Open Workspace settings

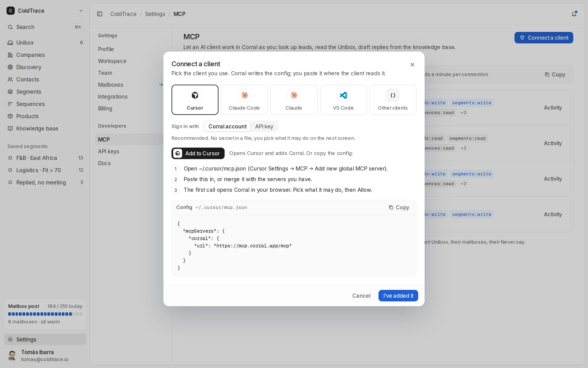[129, 61]
